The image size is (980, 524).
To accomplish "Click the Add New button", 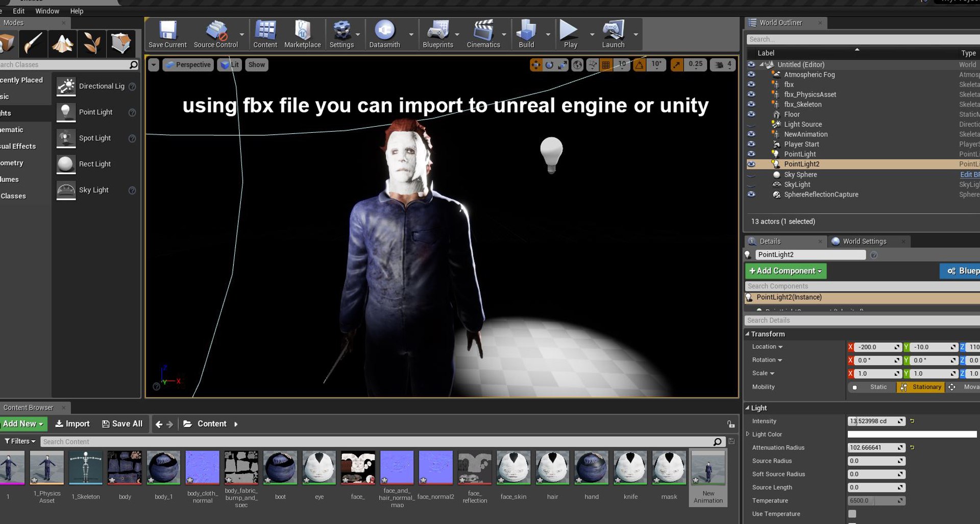I will (x=23, y=424).
